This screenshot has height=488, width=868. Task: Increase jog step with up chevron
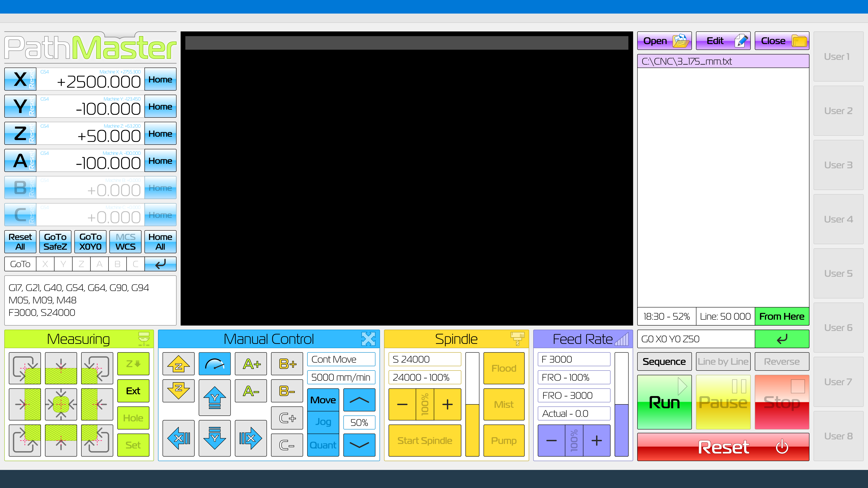point(359,400)
